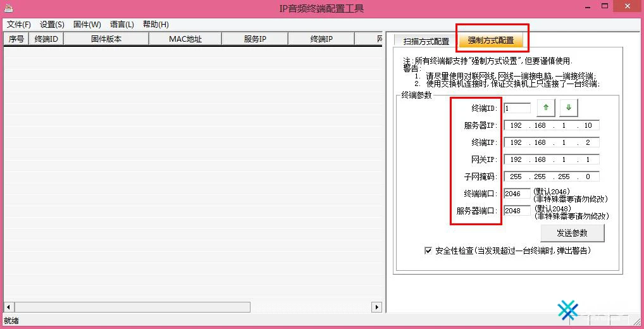644x329 pixels.
Task: Open the 文件(F) menu
Action: tap(19, 25)
